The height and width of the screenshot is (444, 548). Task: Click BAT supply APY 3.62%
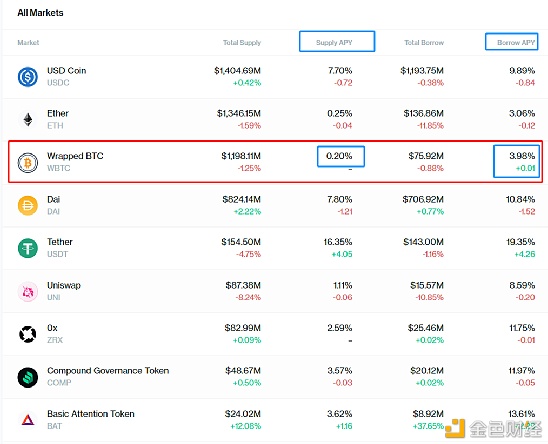(x=340, y=414)
